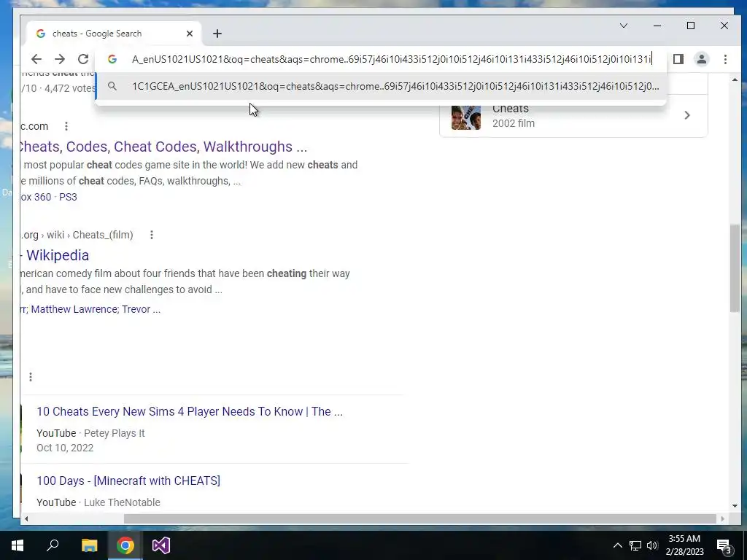The height and width of the screenshot is (560, 747).
Task: Open 100 Days Minecraft with CHEATS video
Action: [x=128, y=481]
